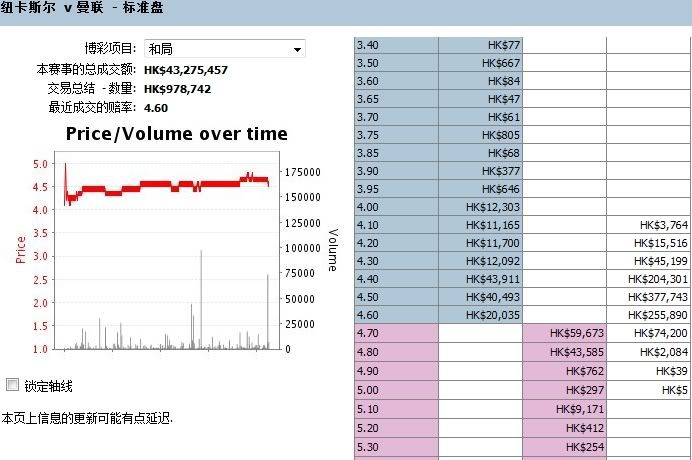Click the pink 4.70 odds cell
The height and width of the screenshot is (460, 692).
pyautogui.click(x=396, y=333)
